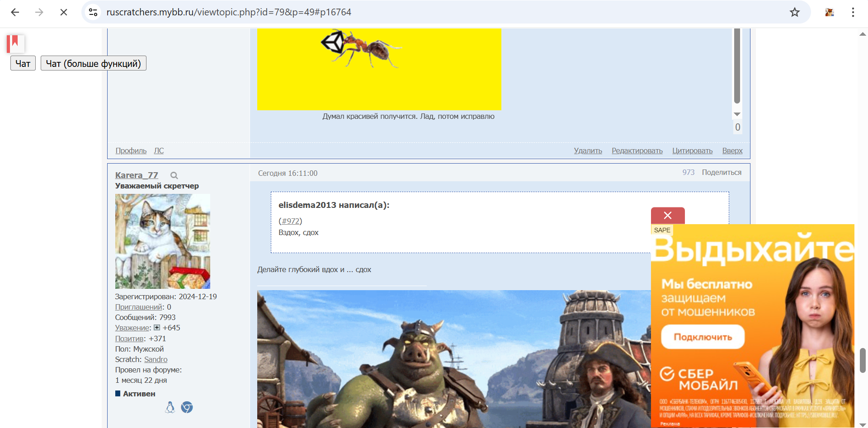Click the post rating value 0
This screenshot has width=868, height=428.
point(737,127)
